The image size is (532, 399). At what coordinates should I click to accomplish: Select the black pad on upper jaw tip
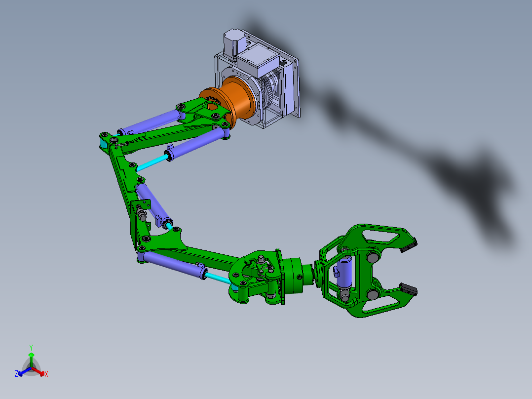point(409,245)
